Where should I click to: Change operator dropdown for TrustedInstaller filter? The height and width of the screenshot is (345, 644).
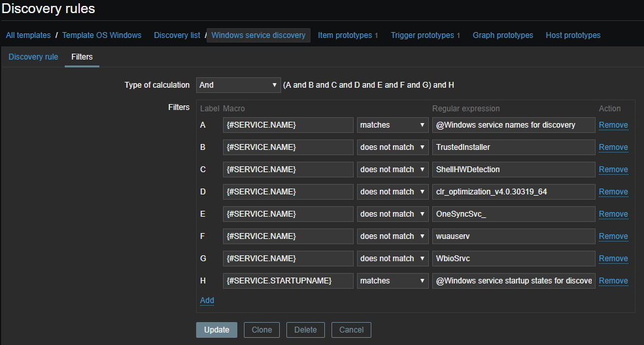392,147
